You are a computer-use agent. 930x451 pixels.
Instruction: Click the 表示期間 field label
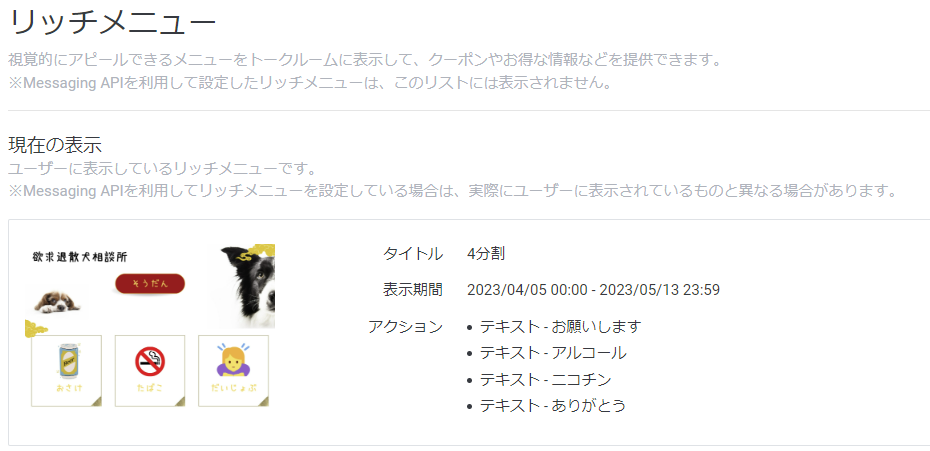pos(413,290)
